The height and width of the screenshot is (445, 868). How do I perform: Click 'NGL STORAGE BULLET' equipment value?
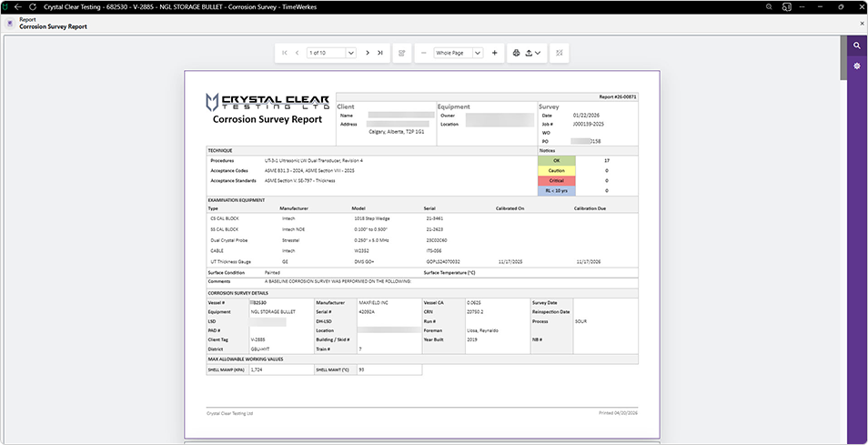[274, 312]
